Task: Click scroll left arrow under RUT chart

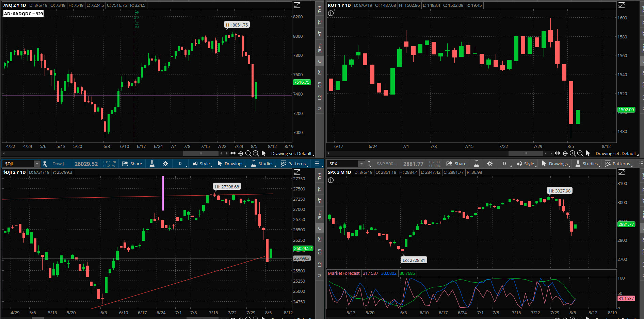Action: tap(546, 153)
